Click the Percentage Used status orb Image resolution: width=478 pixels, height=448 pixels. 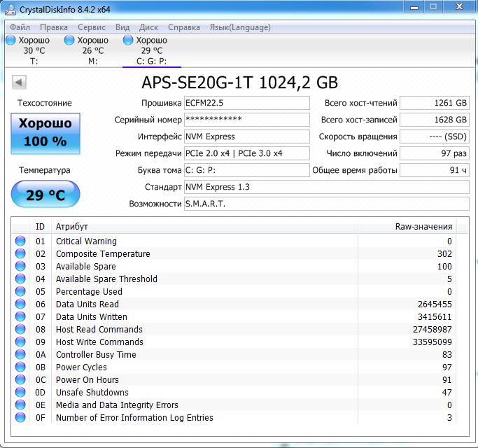[x=20, y=291]
